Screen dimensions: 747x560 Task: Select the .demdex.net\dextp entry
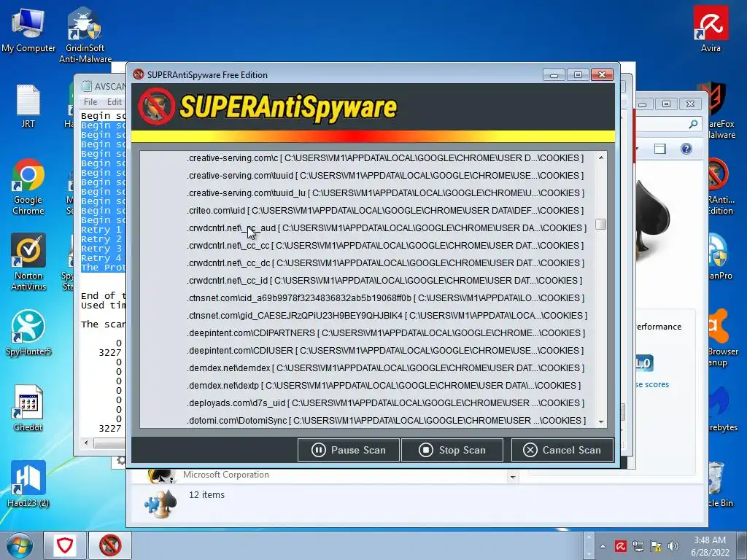click(x=384, y=386)
